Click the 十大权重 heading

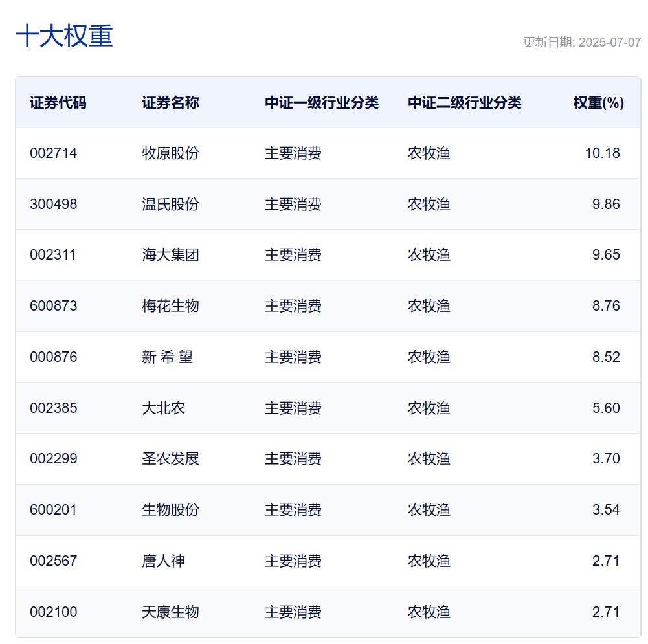click(x=64, y=36)
